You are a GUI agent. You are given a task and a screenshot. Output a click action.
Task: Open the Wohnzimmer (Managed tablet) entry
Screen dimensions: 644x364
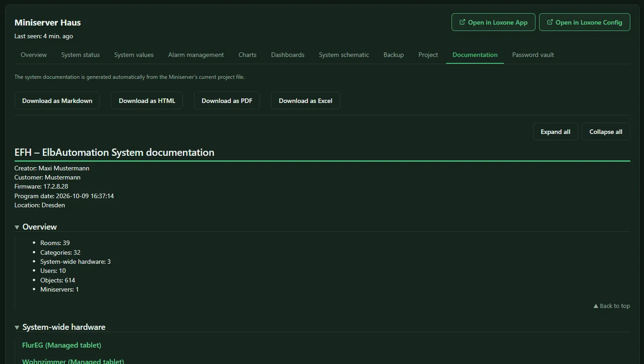(x=73, y=362)
